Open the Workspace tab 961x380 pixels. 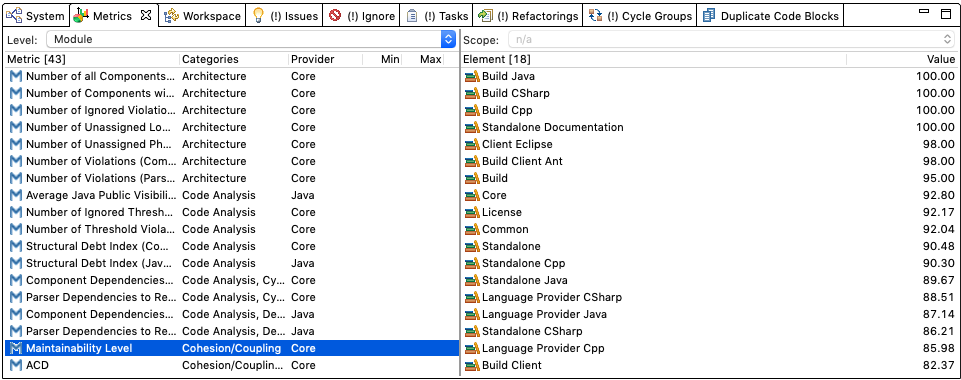pyautogui.click(x=203, y=16)
